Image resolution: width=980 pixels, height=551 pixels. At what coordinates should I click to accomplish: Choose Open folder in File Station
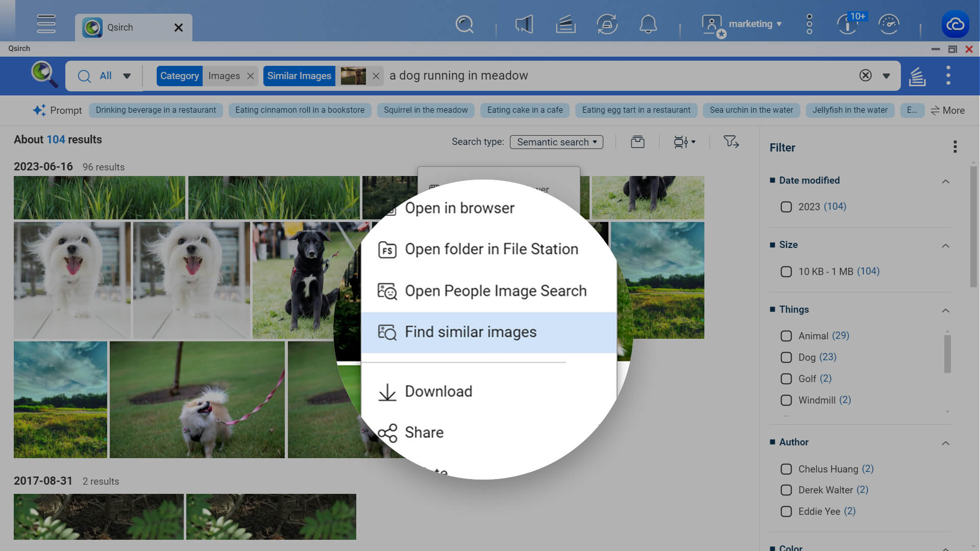491,249
